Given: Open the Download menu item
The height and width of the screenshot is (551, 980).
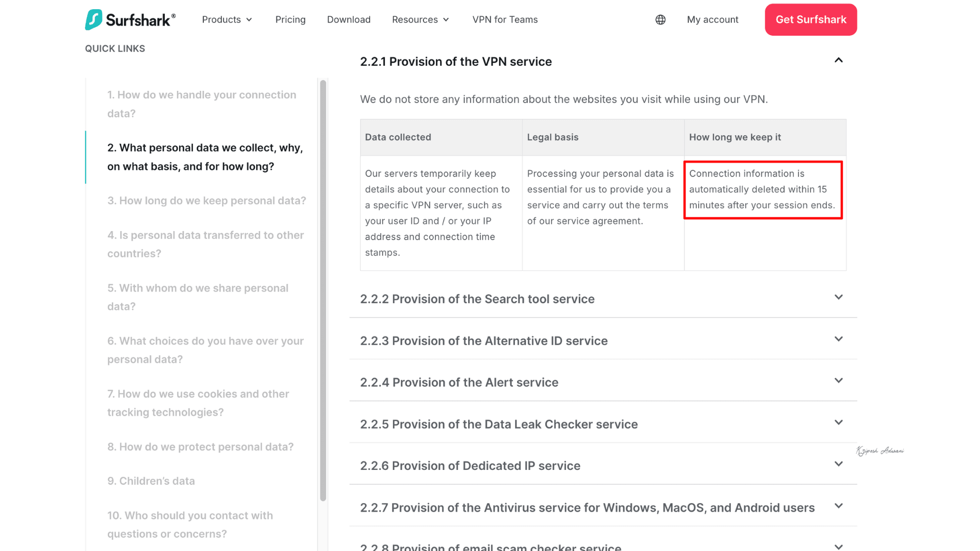Looking at the screenshot, I should [349, 20].
